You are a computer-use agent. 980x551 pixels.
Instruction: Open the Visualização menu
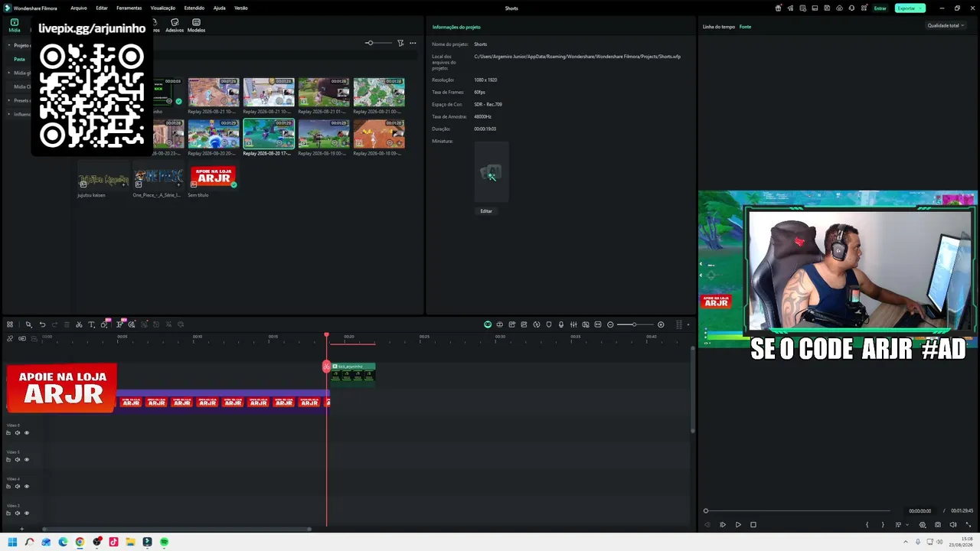pos(163,8)
